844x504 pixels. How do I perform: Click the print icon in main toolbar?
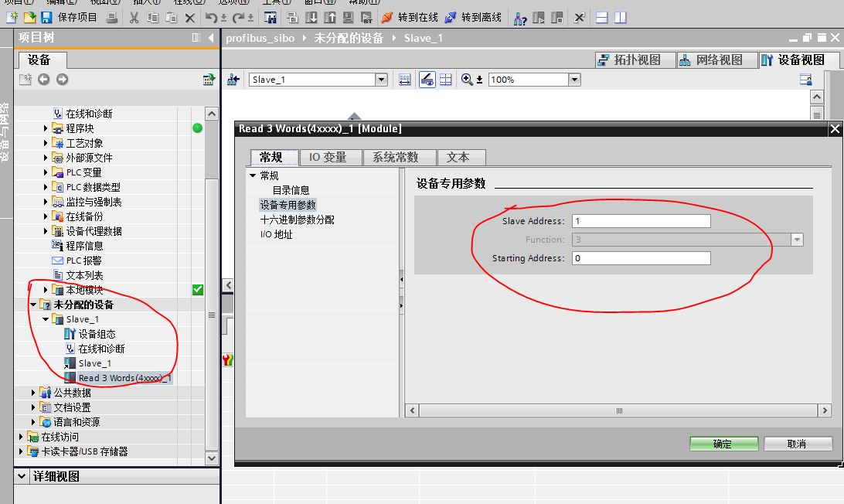[112, 18]
